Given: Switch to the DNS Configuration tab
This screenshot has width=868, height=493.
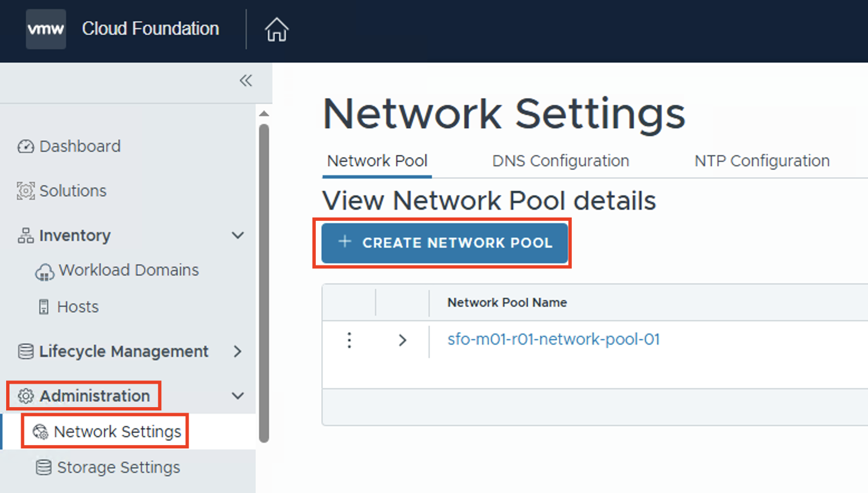Looking at the screenshot, I should point(560,161).
